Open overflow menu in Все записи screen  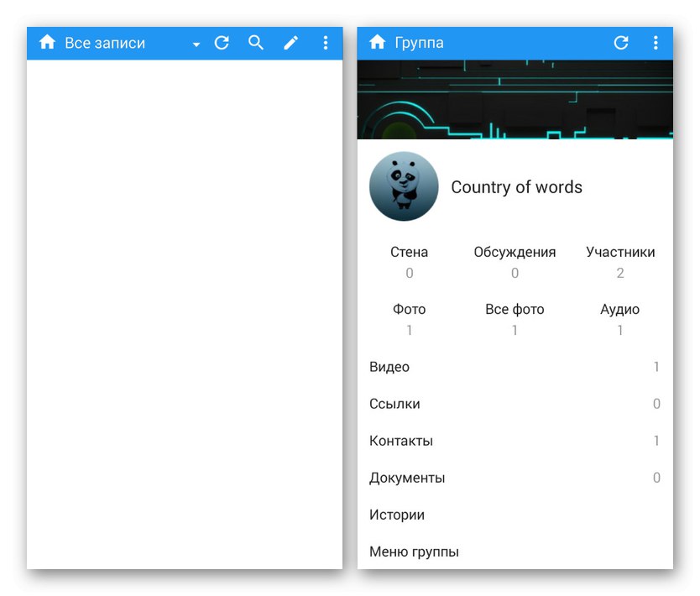click(326, 43)
